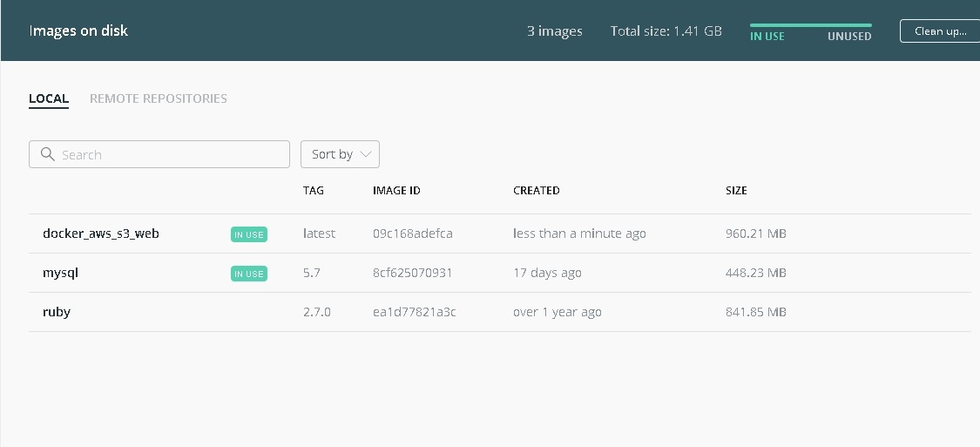Click the '3 images' count in header
The height and width of the screenshot is (447, 980).
tap(554, 30)
